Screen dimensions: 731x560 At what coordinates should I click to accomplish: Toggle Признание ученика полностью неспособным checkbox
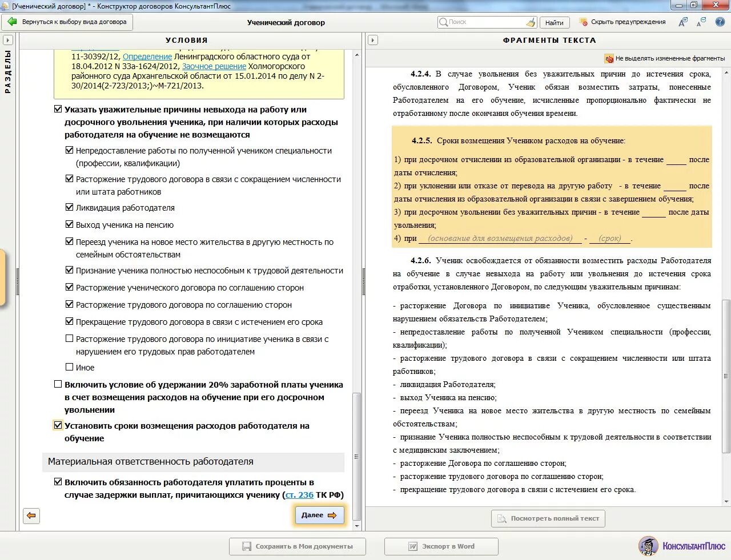tap(69, 270)
